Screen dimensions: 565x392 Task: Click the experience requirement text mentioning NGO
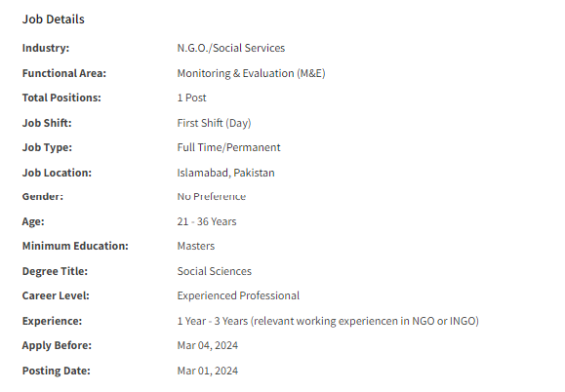(328, 321)
